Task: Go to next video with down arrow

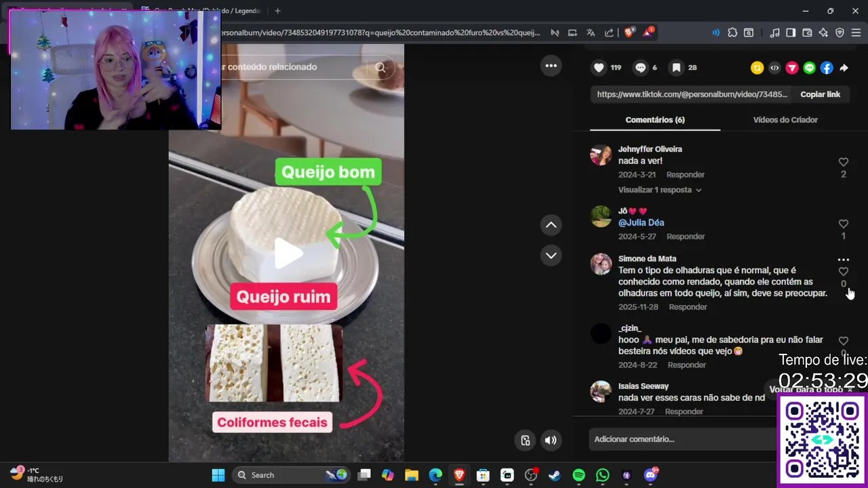Action: tap(551, 256)
